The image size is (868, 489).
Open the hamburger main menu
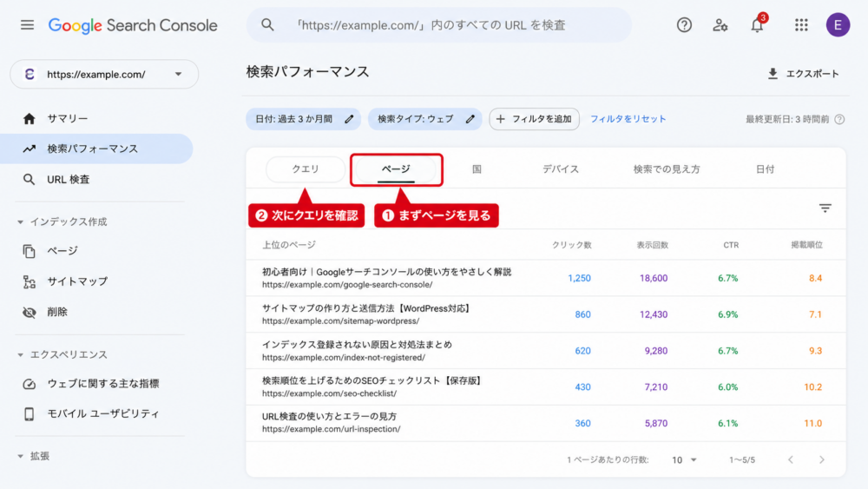(27, 25)
